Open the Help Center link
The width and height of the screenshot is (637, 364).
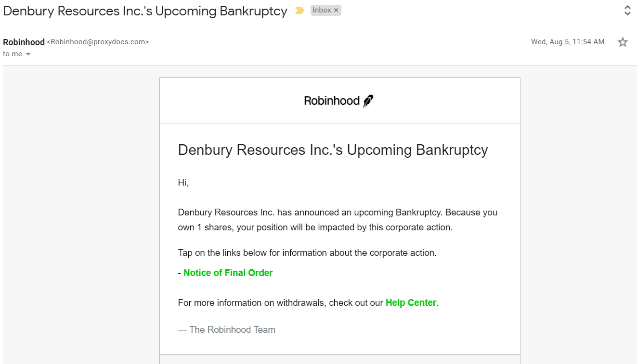[411, 302]
